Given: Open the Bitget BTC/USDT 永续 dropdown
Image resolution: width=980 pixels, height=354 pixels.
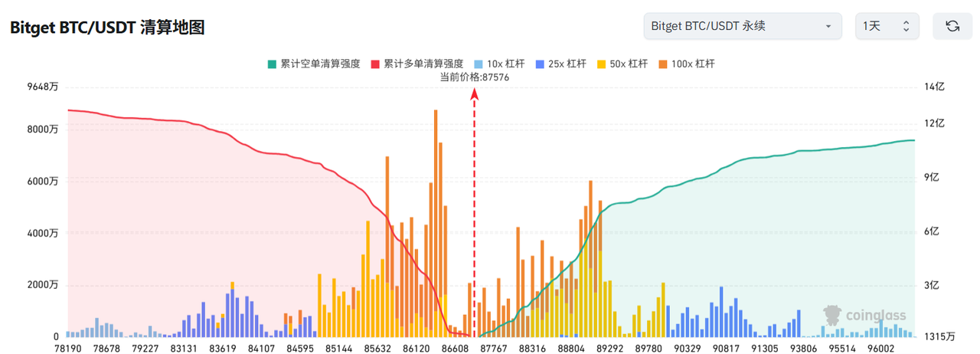Looking at the screenshot, I should (x=742, y=26).
